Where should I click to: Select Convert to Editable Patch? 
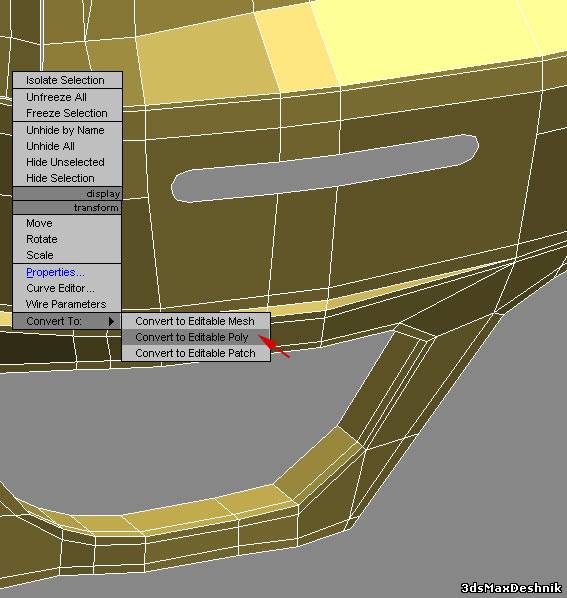(196, 353)
